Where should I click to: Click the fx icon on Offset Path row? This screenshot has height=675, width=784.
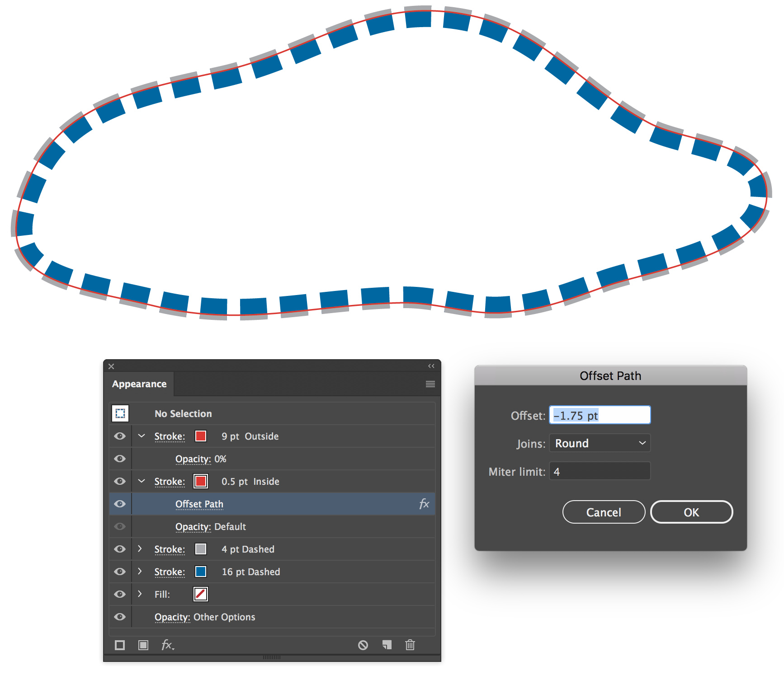(424, 504)
